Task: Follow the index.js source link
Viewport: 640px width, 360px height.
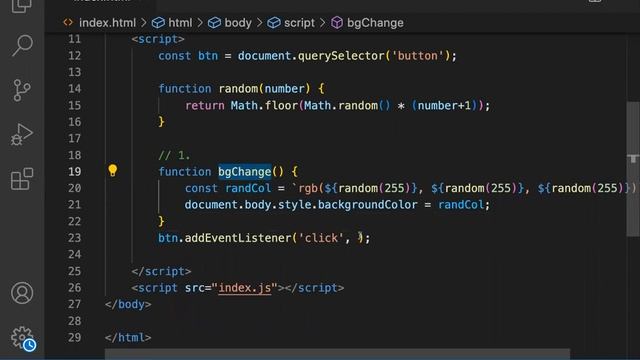Action: [244, 288]
